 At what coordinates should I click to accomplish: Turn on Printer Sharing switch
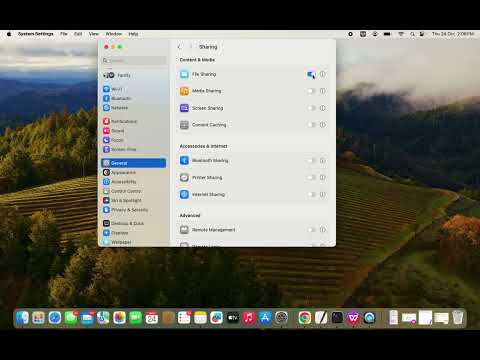click(311, 177)
